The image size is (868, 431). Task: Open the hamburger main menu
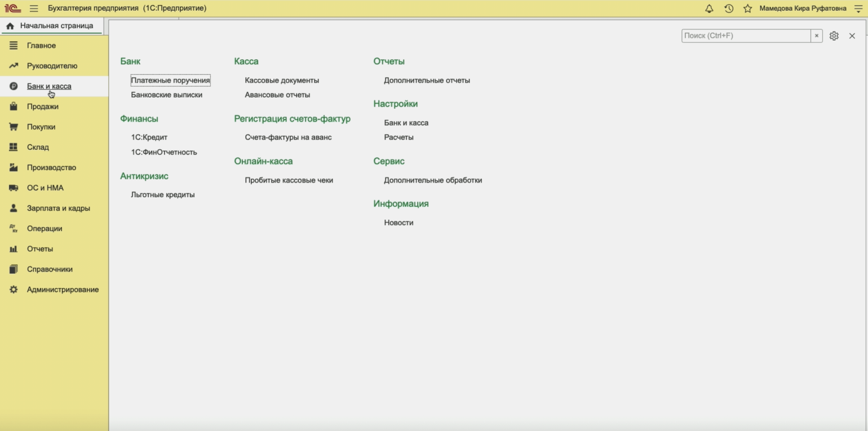[x=34, y=8]
